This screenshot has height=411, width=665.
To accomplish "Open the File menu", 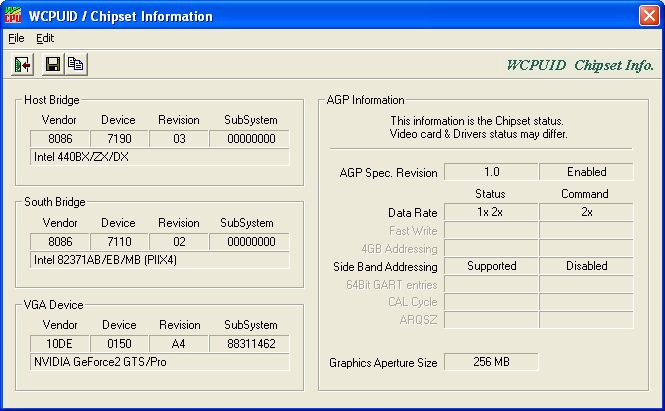I will point(16,38).
